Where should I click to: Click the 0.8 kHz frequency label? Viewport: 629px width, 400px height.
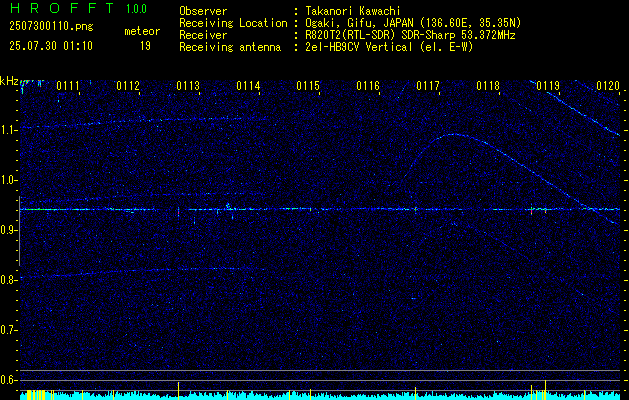coord(9,280)
